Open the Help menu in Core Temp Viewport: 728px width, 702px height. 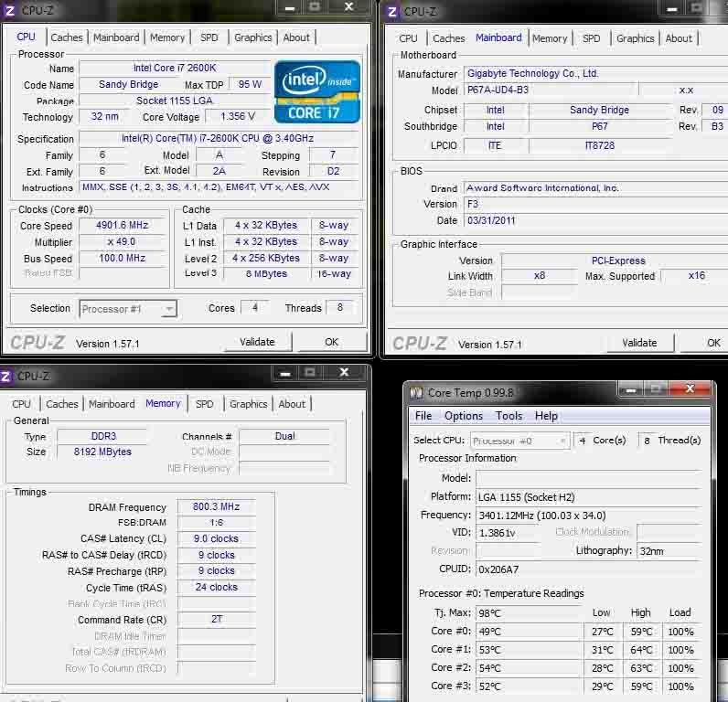pos(546,416)
